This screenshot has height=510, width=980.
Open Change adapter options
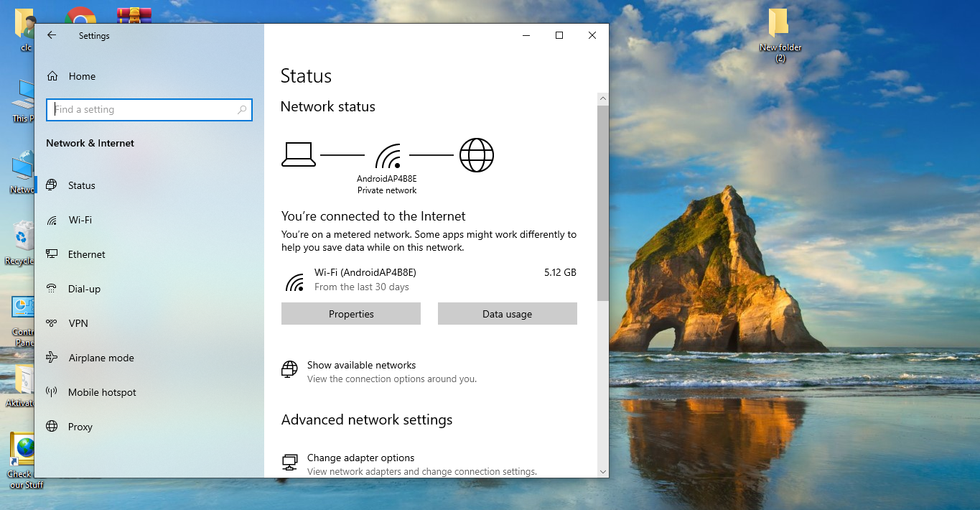(360, 458)
